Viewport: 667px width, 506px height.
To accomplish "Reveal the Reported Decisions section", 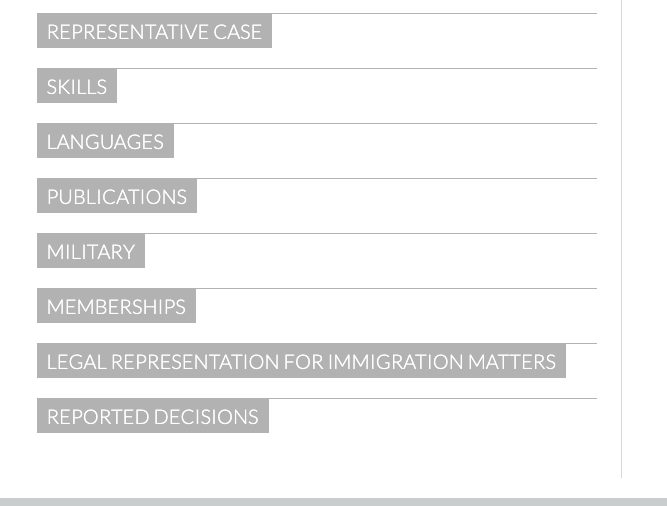I will pyautogui.click(x=153, y=416).
